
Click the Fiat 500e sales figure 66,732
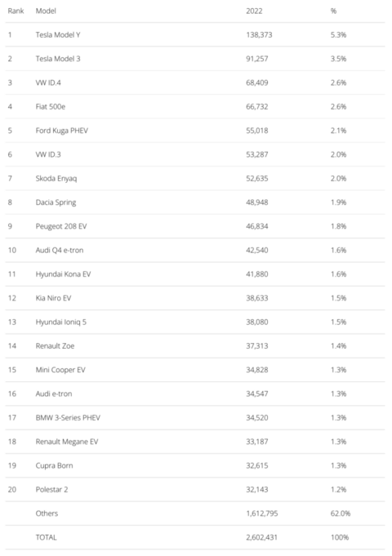pyautogui.click(x=257, y=107)
